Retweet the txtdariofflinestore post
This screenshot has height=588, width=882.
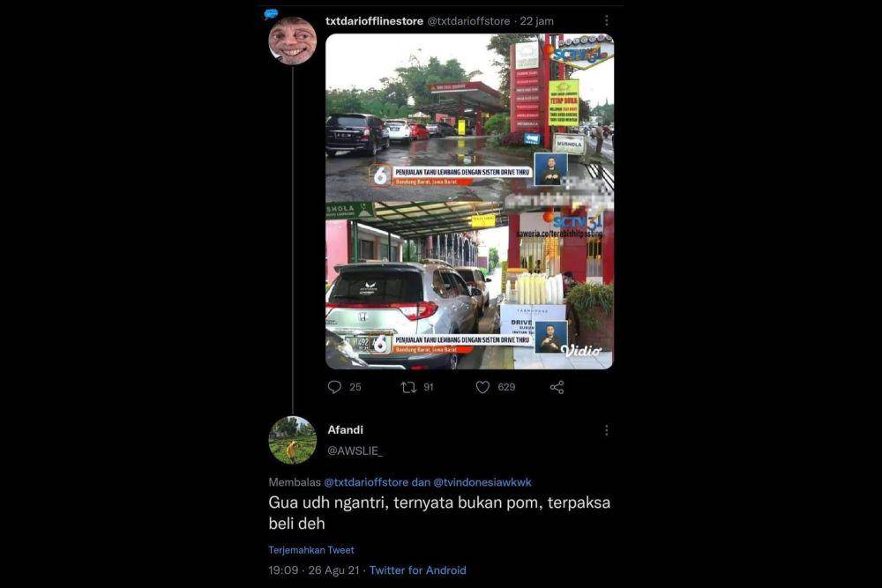tap(408, 387)
